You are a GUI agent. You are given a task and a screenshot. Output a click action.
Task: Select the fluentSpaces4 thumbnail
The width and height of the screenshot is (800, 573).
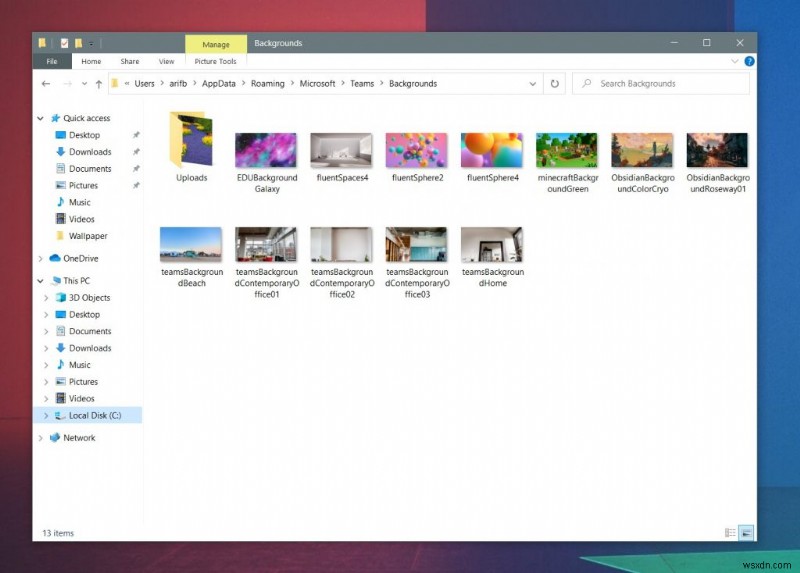pyautogui.click(x=341, y=151)
